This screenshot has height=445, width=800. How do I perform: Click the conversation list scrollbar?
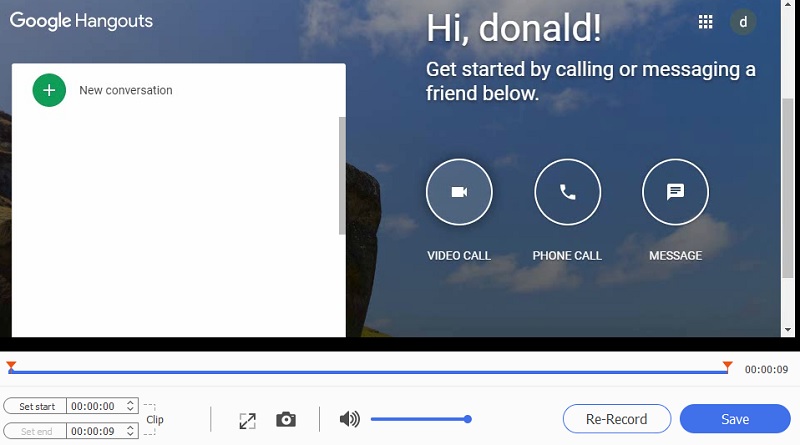pos(342,176)
